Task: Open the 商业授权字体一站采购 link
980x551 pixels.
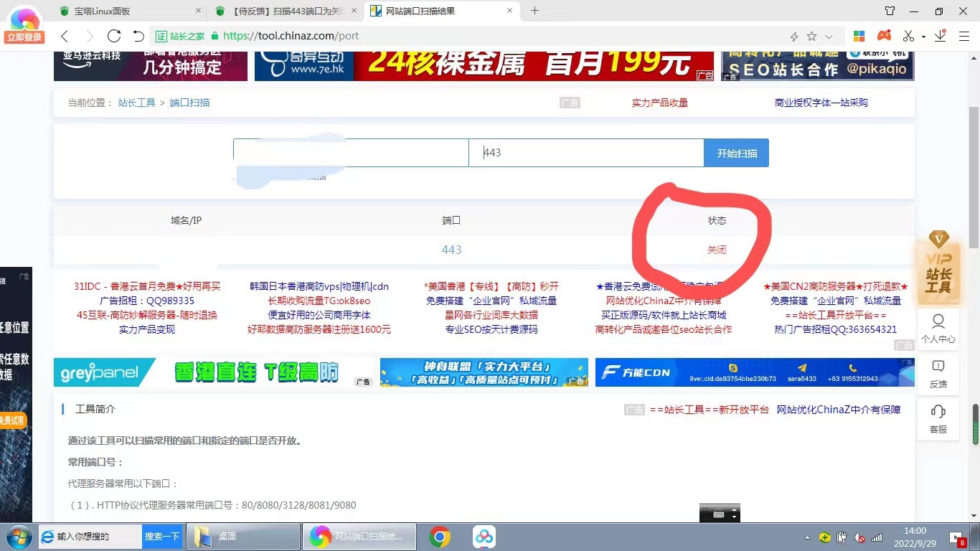Action: pos(821,103)
